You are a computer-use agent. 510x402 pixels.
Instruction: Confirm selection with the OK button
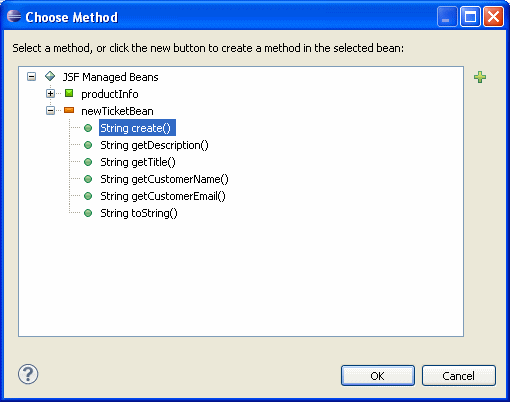tap(378, 376)
